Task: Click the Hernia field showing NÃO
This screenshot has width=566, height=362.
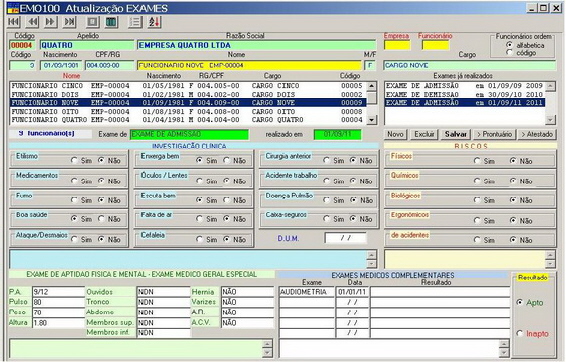Action: [248, 292]
